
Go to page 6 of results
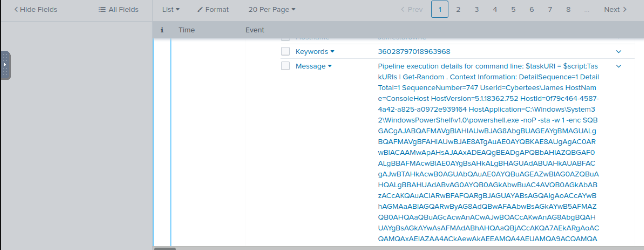click(532, 10)
